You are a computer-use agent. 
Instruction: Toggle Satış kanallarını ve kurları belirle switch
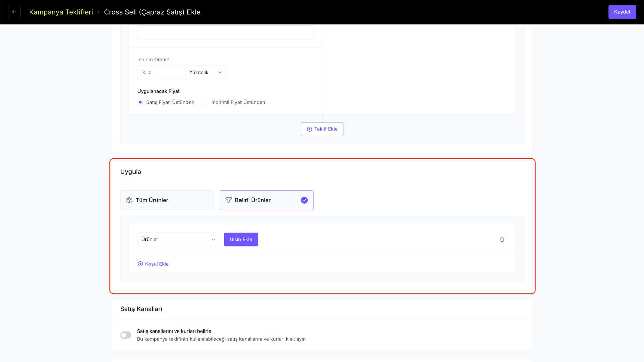126,335
